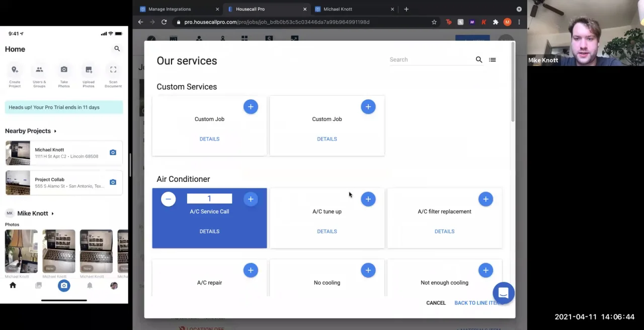The height and width of the screenshot is (330, 644).
Task: Decrease A/C Service Call quantity with minus button
Action: click(x=169, y=199)
